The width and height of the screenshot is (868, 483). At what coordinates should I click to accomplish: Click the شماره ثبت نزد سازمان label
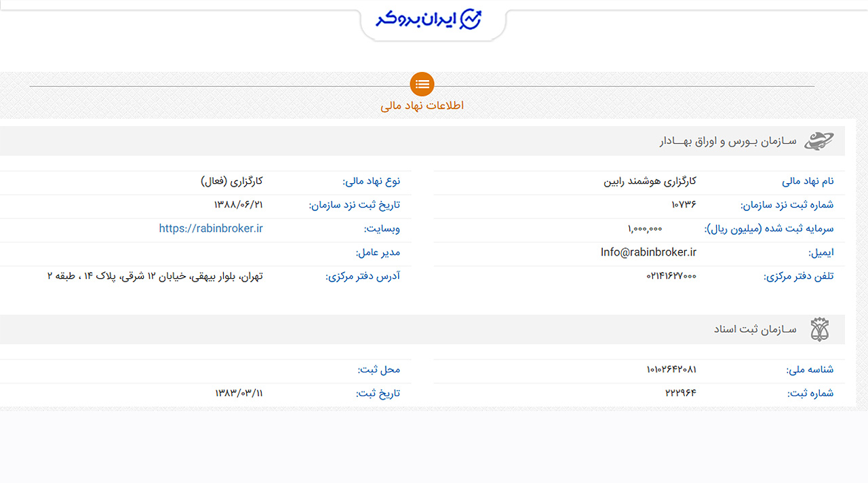click(x=787, y=205)
